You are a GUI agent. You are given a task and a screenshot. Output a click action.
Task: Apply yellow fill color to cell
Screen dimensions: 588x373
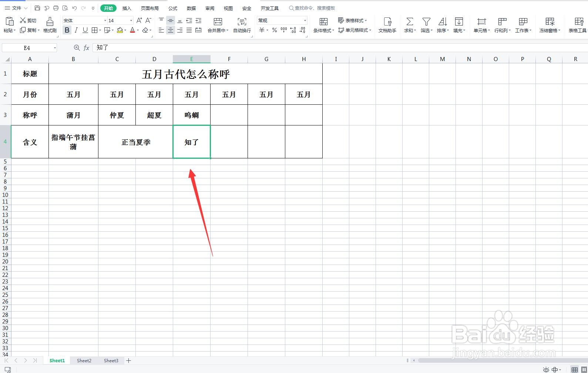point(120,30)
